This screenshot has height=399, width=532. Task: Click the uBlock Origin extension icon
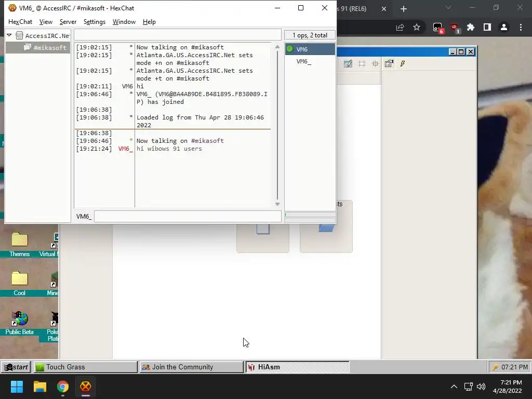coord(455,28)
